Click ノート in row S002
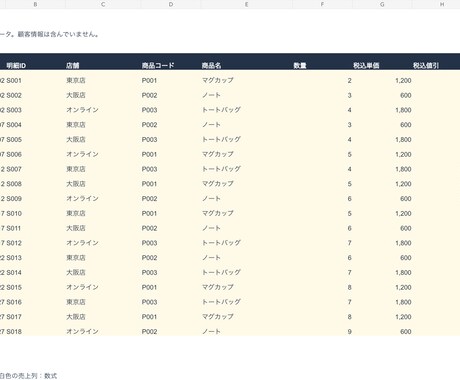The image size is (460, 380). coord(211,95)
